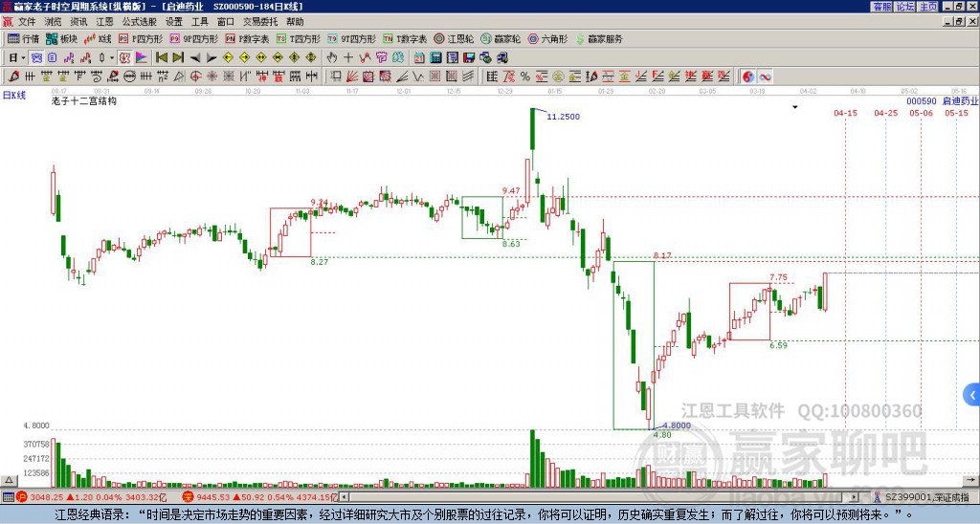Toggle the yin-yang Taiji icon
The height and width of the screenshot is (524, 980).
pyautogui.click(x=748, y=76)
